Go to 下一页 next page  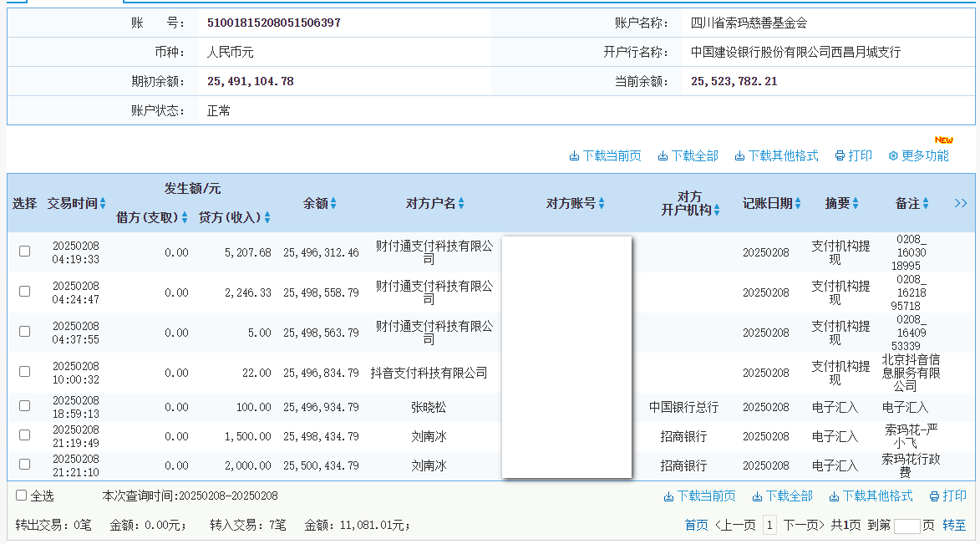point(804,526)
